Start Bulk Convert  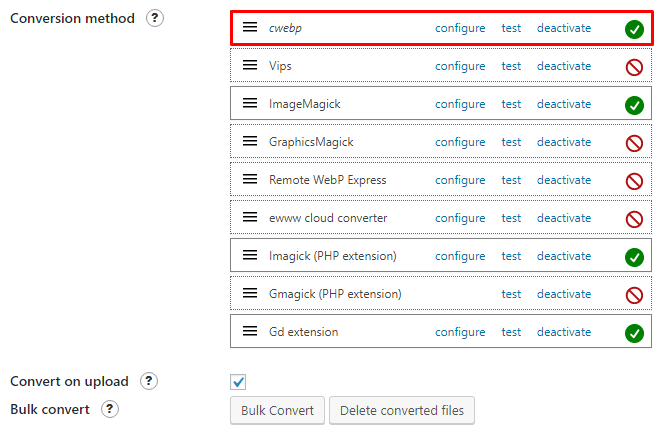click(277, 410)
